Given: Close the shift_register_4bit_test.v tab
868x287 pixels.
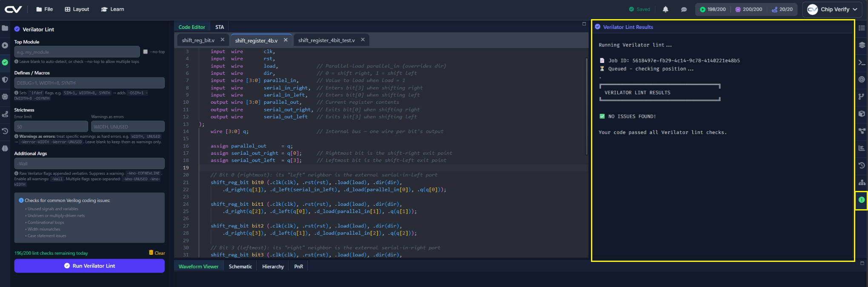Looking at the screenshot, I should tap(363, 40).
